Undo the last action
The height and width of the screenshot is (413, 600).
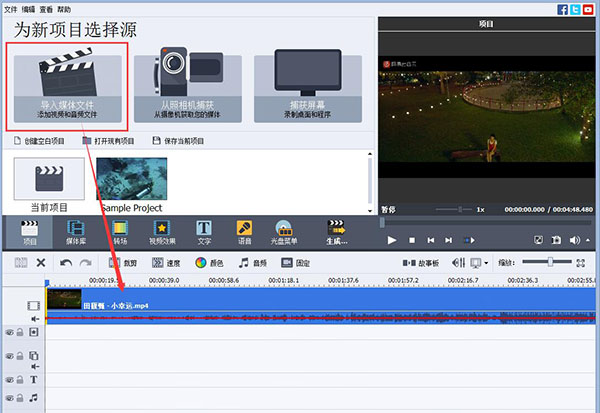coord(66,263)
